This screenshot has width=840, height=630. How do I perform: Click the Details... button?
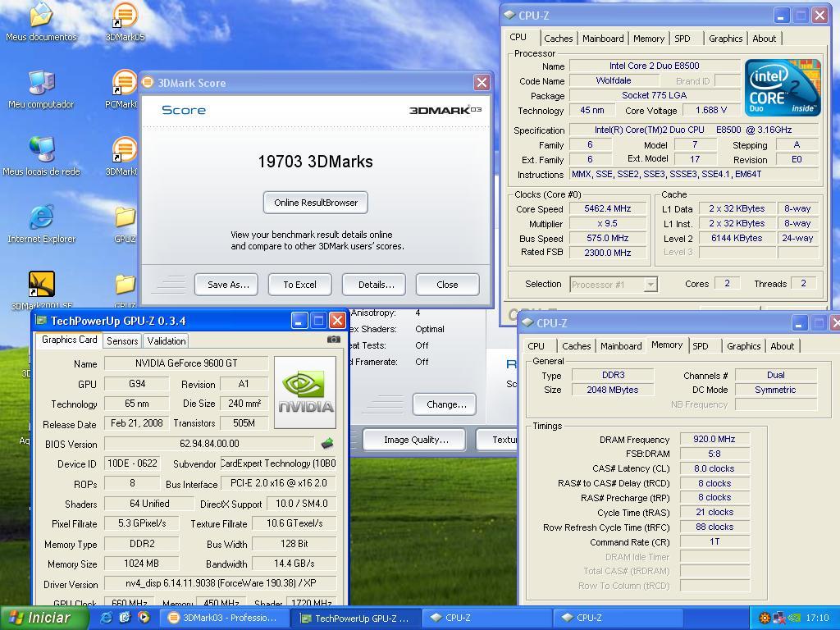pyautogui.click(x=374, y=285)
